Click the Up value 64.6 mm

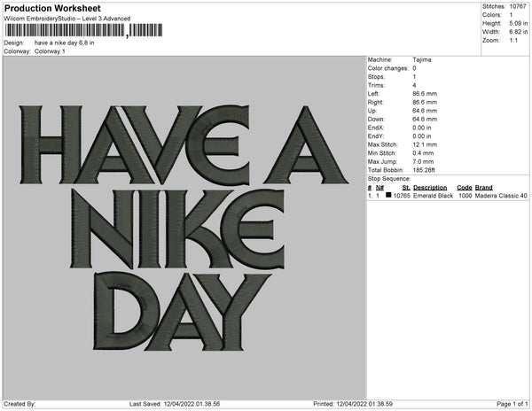click(x=425, y=111)
